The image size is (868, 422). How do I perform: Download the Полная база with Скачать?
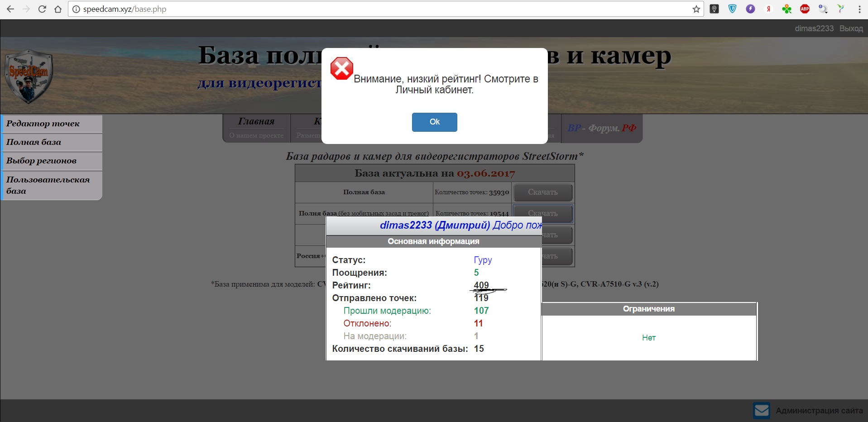pos(543,192)
